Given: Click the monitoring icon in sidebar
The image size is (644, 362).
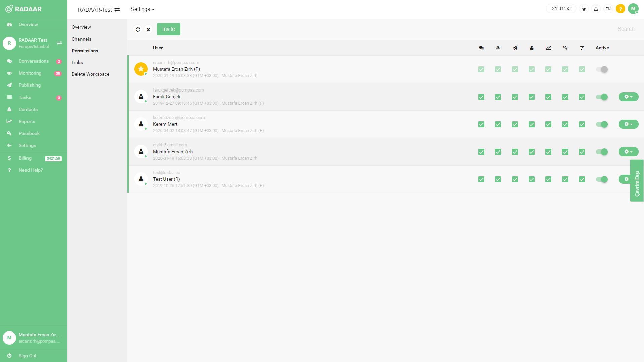Looking at the screenshot, I should pos(10,73).
